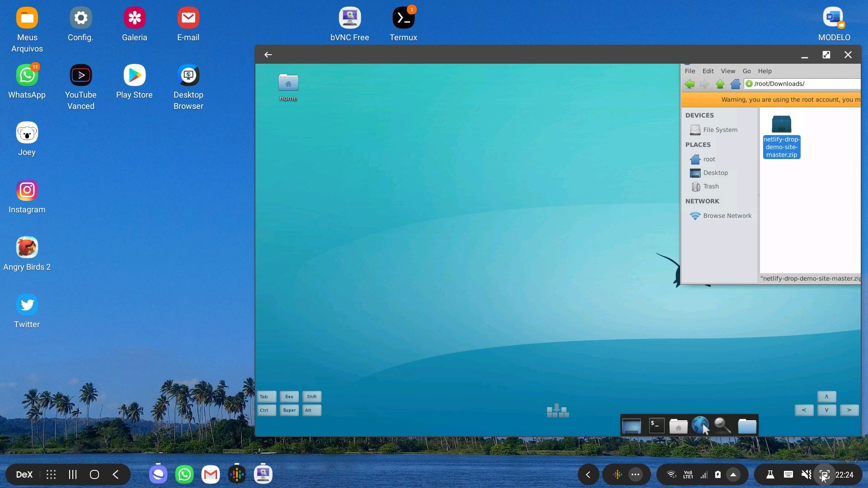Open the three-dots tray overflow
This screenshot has height=488, width=868.
(636, 474)
